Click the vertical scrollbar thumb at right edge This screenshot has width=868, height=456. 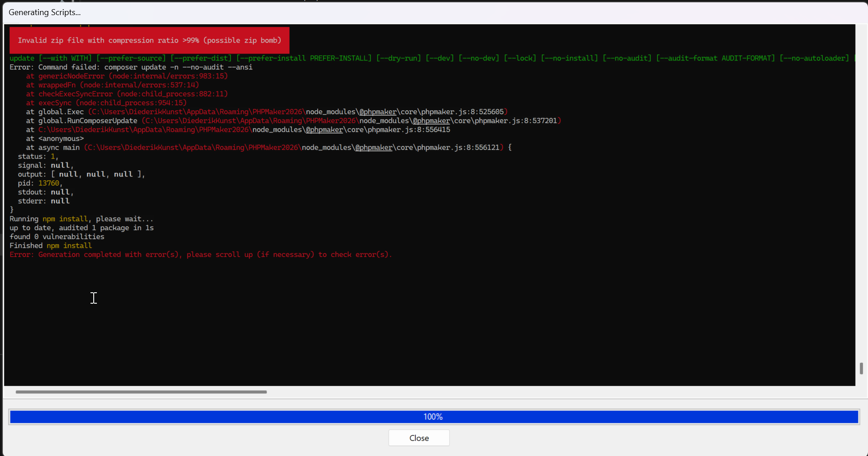[861, 369]
